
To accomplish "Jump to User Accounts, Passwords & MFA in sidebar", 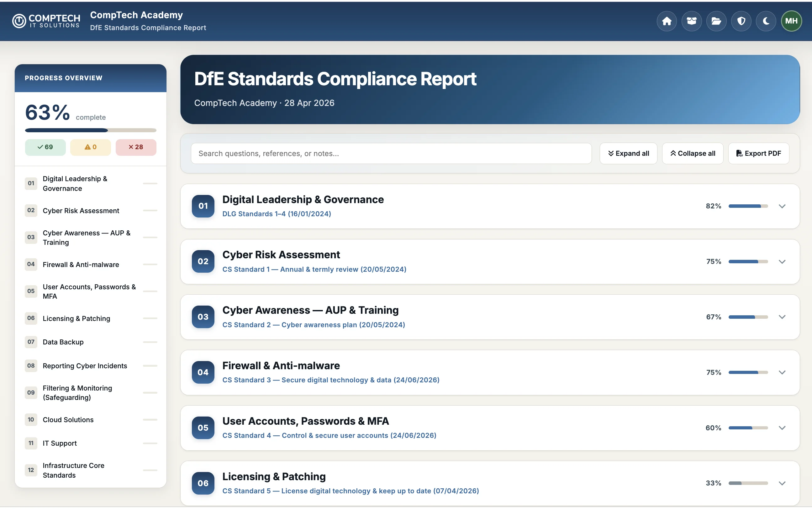I will pyautogui.click(x=91, y=291).
